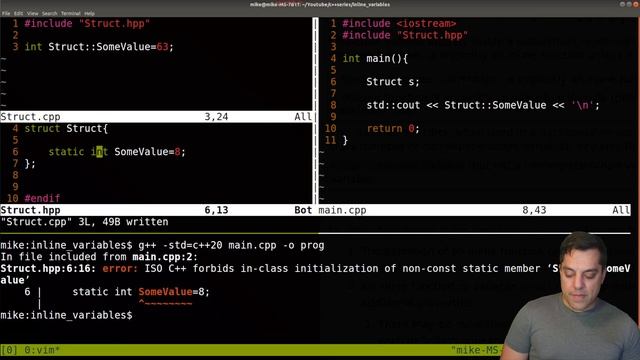Click 'struct Struct{' line in Struct.hpp
This screenshot has width=640, height=360.
[x=66, y=129]
